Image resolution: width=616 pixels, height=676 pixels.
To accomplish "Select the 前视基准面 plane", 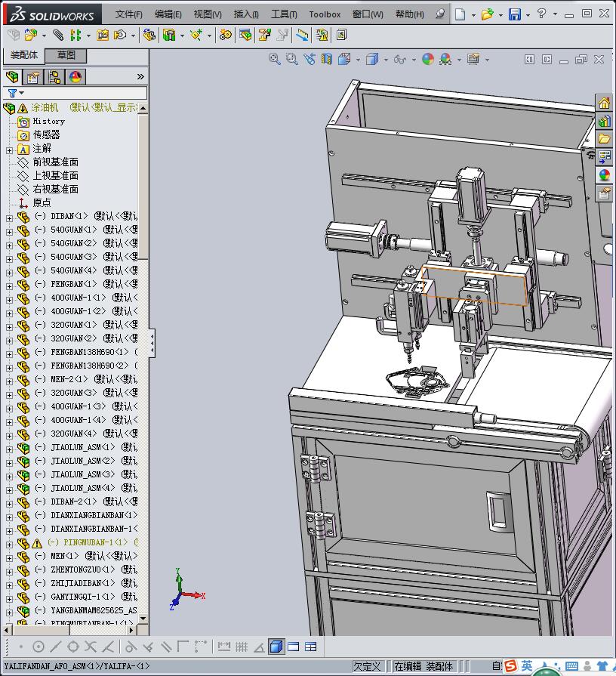I will (x=56, y=162).
